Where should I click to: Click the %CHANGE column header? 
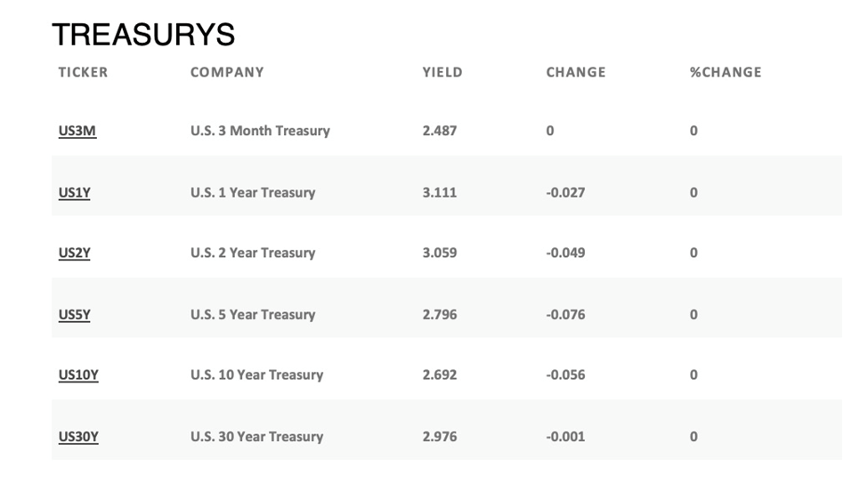tap(726, 72)
